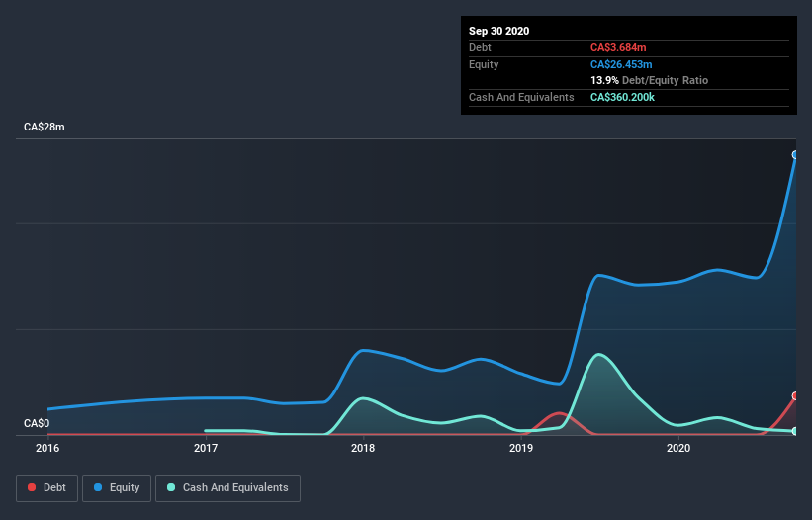Click the 2018 x-axis label
Viewport: 812px width, 520px height.
[x=363, y=448]
